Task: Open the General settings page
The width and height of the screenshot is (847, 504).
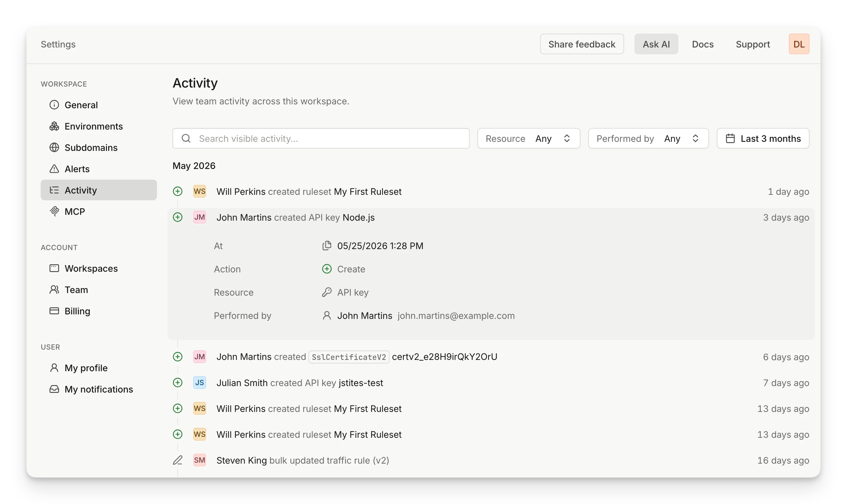Action: (x=99, y=105)
